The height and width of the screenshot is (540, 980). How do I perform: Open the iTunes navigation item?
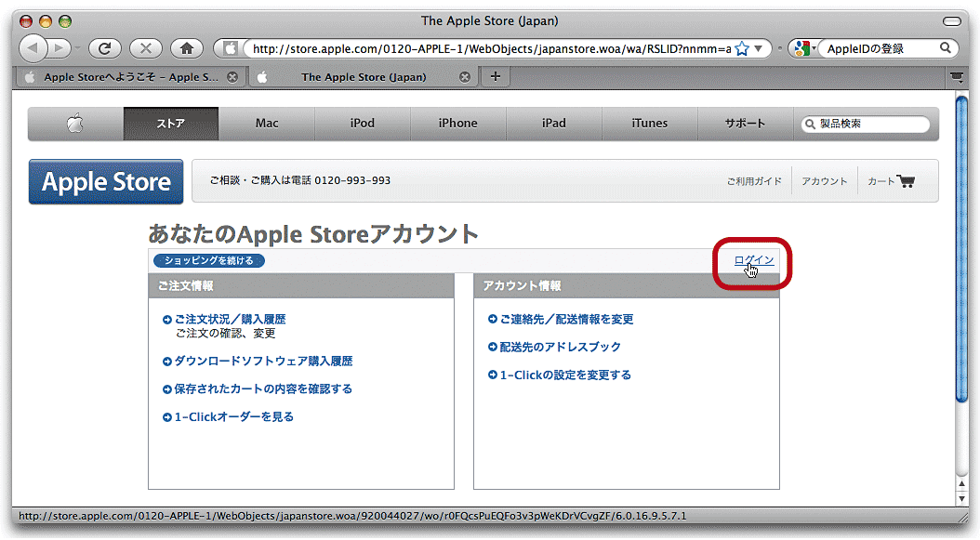point(649,123)
